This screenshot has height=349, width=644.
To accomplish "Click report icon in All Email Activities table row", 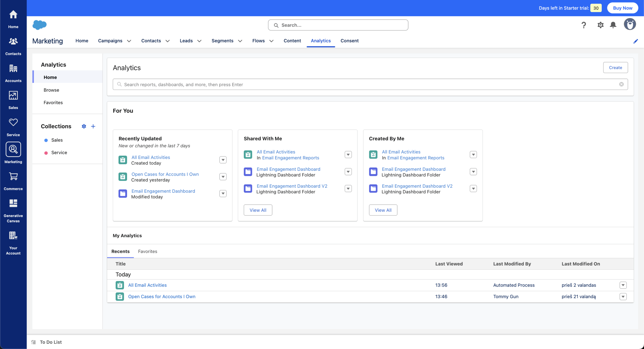I will tap(120, 285).
